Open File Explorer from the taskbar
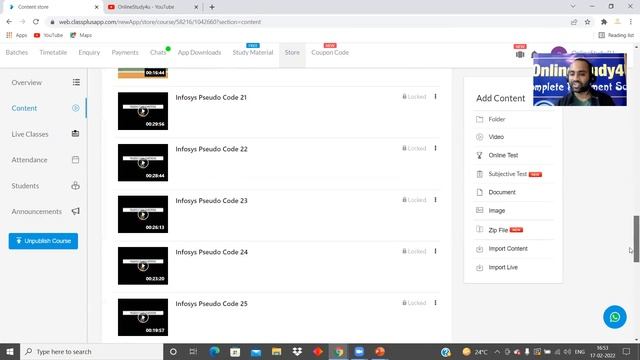The image size is (640, 360). coord(276,352)
